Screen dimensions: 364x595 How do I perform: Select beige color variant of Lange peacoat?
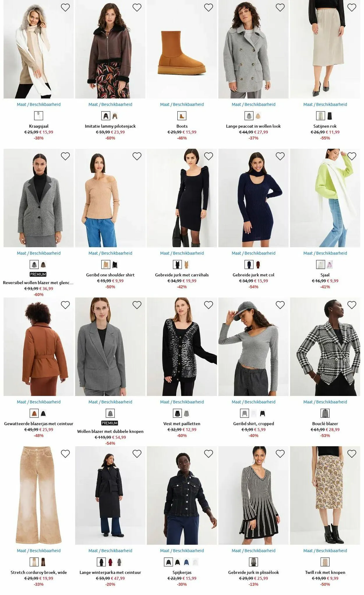point(258,116)
